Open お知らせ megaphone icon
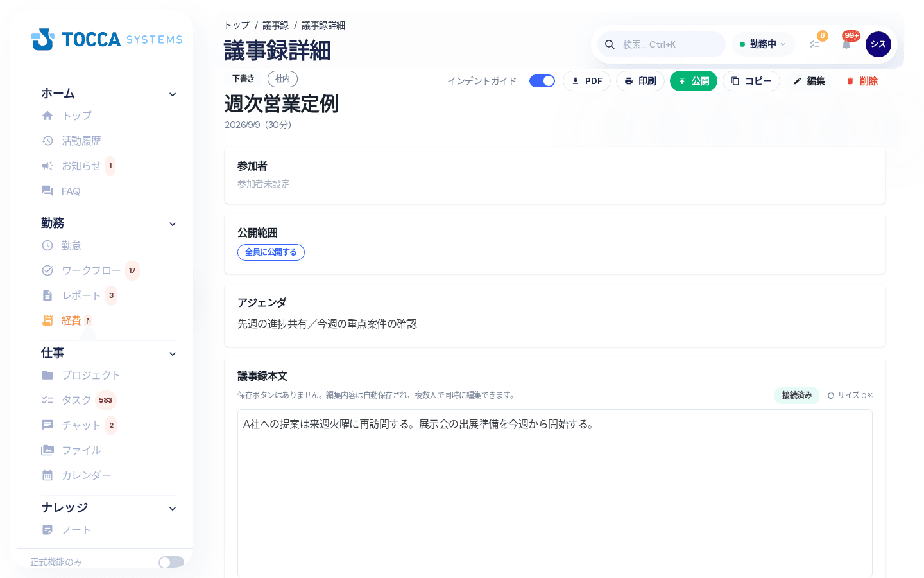 coord(47,166)
